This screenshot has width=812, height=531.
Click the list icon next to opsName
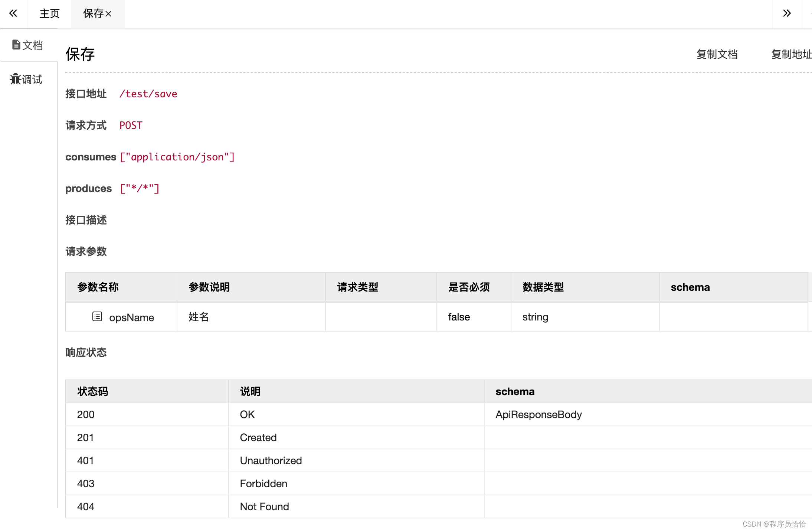(x=97, y=316)
